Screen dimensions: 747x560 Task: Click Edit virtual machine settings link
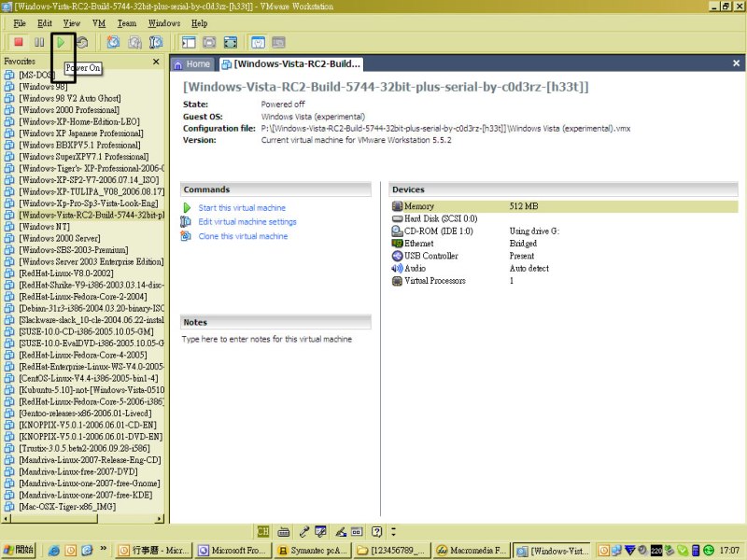(247, 222)
